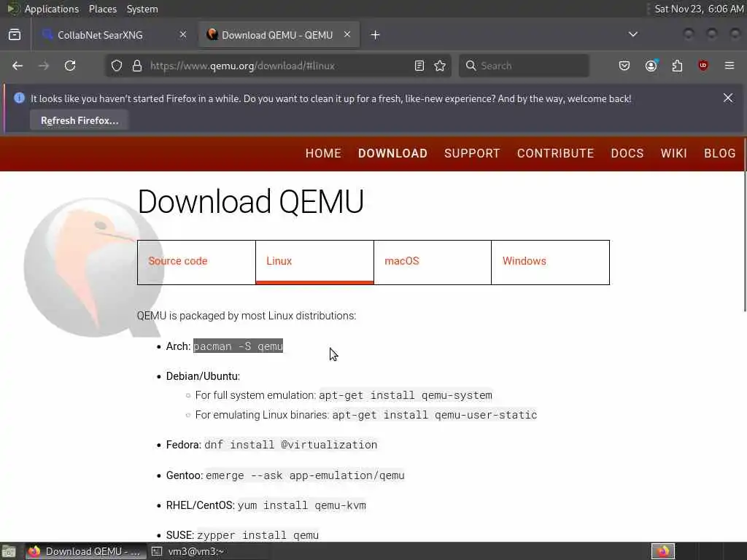Open tracking protection shield icon

[x=117, y=66]
